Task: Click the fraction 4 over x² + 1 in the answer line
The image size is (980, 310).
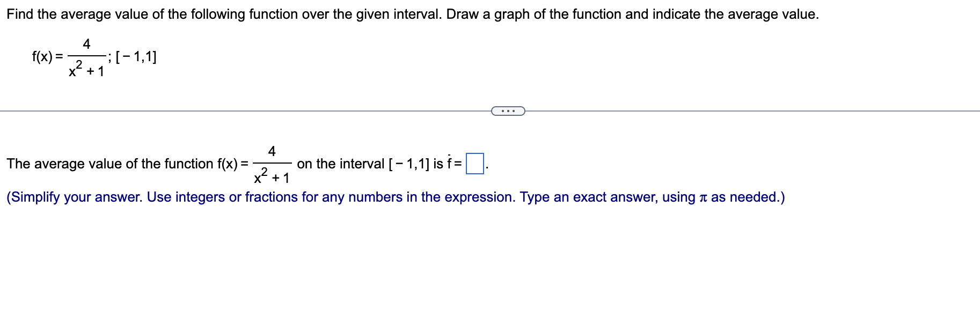Action: pos(271,164)
